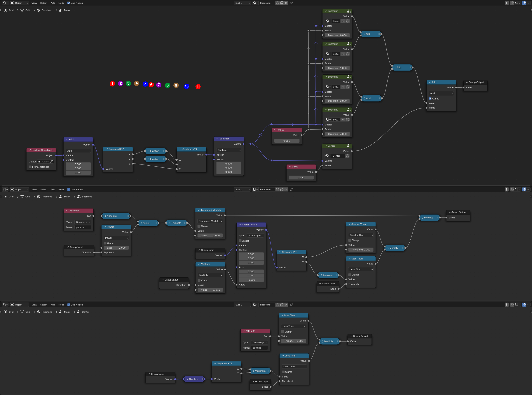The height and width of the screenshot is (395, 532).
Task: Duplicate Redstone material in Mask editor header
Action: (x=282, y=3)
